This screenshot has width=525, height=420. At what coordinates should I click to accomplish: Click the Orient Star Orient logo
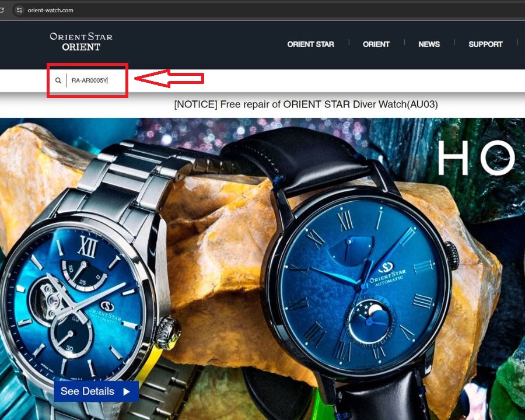point(81,42)
